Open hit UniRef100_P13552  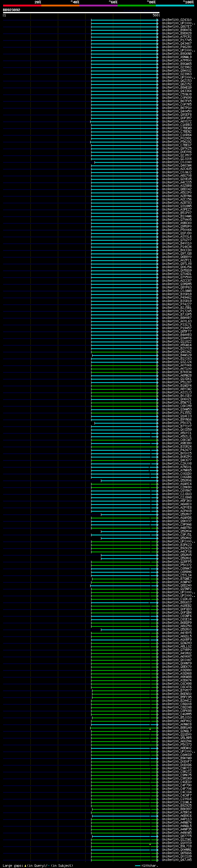(x=176, y=413)
